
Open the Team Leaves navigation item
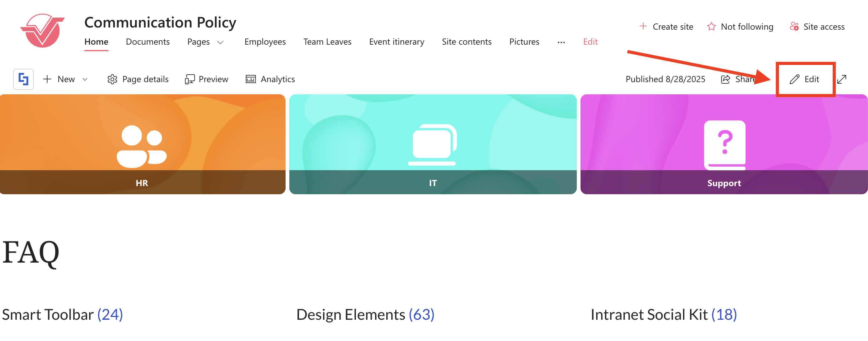(x=327, y=42)
